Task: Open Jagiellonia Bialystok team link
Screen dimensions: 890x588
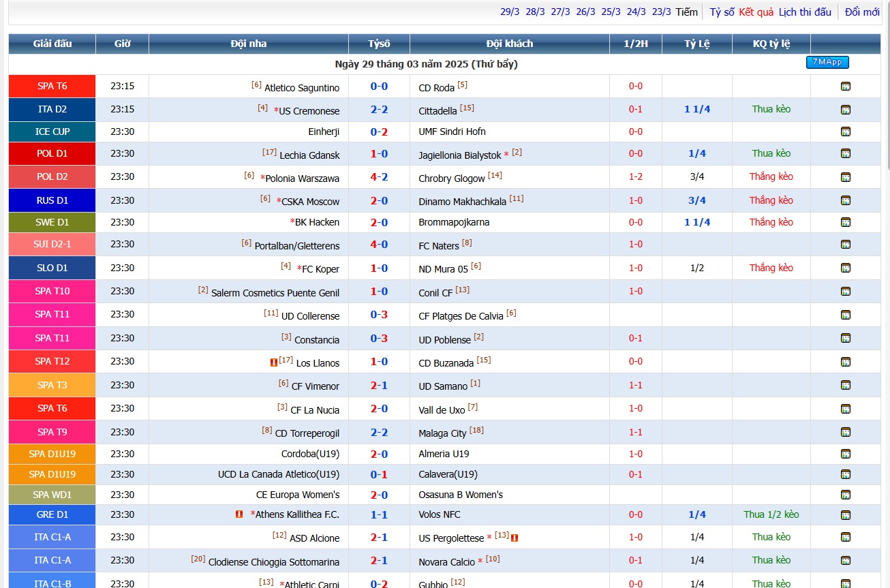Action: tap(460, 155)
